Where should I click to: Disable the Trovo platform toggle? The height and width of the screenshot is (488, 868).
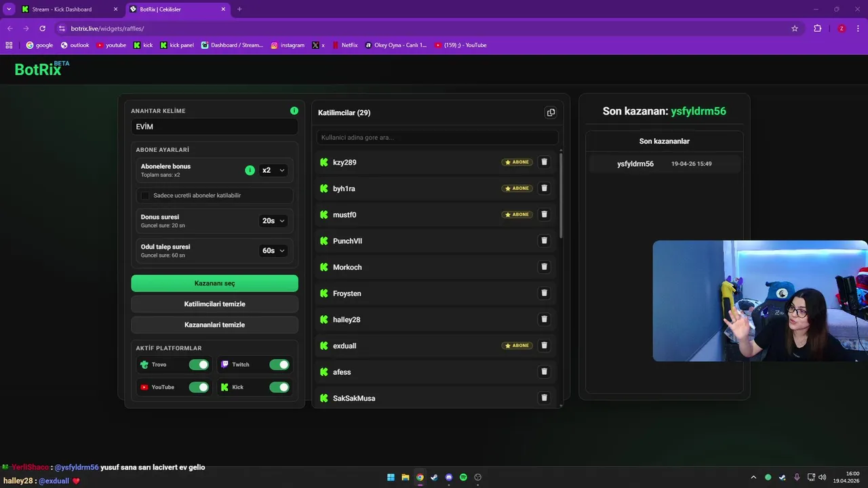(x=199, y=365)
